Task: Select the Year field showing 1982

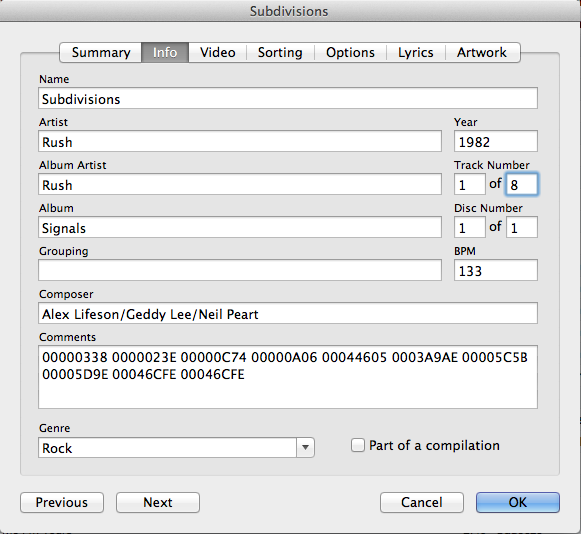Action: 496,141
